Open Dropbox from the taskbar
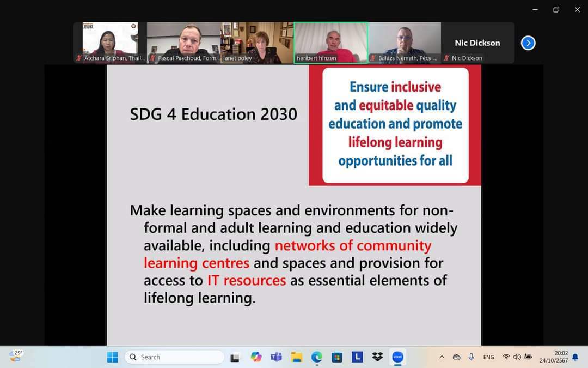Screen dimensions: 588x368 pyautogui.click(x=377, y=357)
